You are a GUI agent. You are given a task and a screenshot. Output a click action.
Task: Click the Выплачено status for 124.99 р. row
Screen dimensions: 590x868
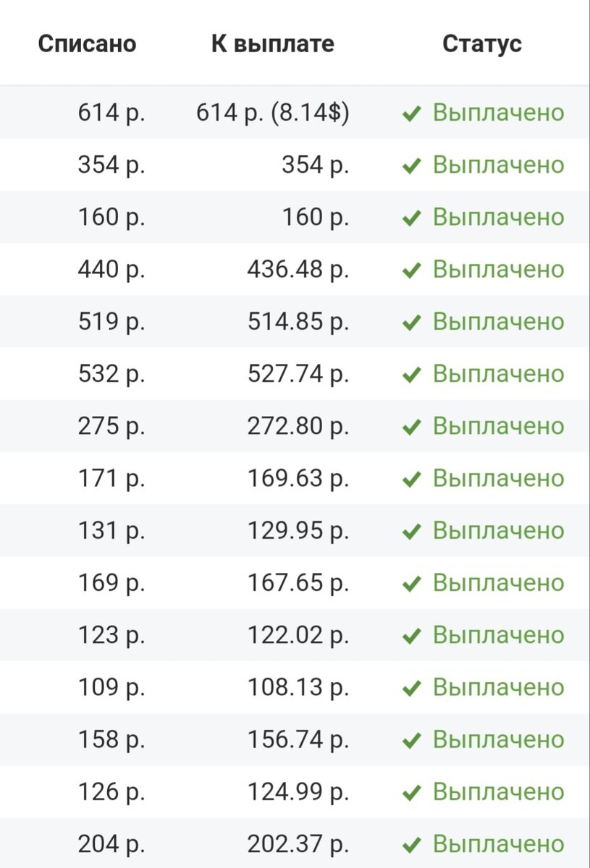498,792
